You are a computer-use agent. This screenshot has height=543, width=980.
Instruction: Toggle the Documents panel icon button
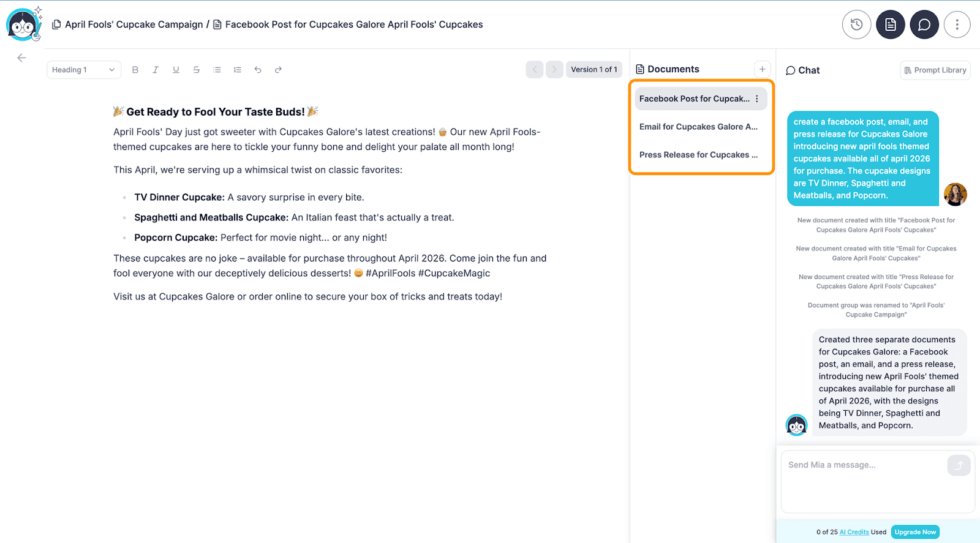(x=890, y=24)
